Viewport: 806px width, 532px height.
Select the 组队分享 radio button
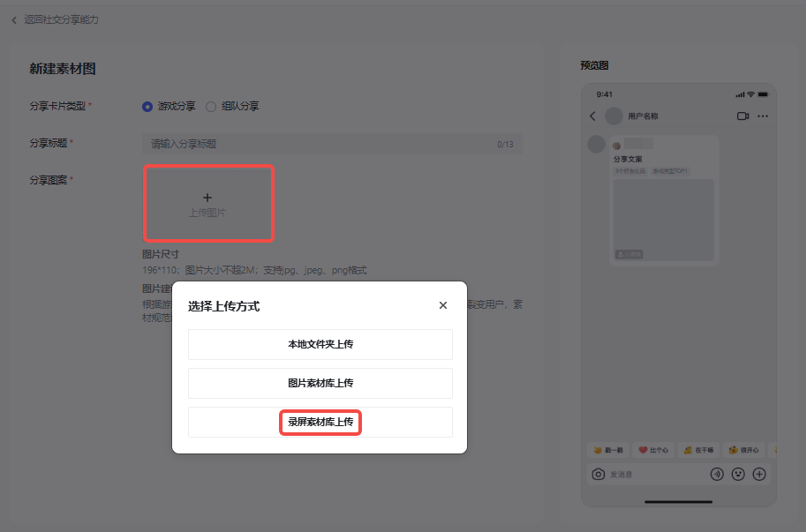211,106
